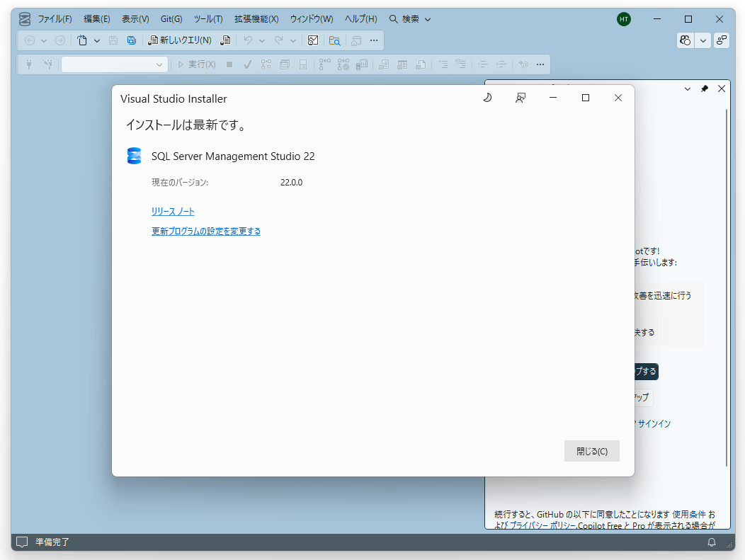Viewport: 745px width, 560px height.
Task: Open the Git menu
Action: [x=171, y=19]
